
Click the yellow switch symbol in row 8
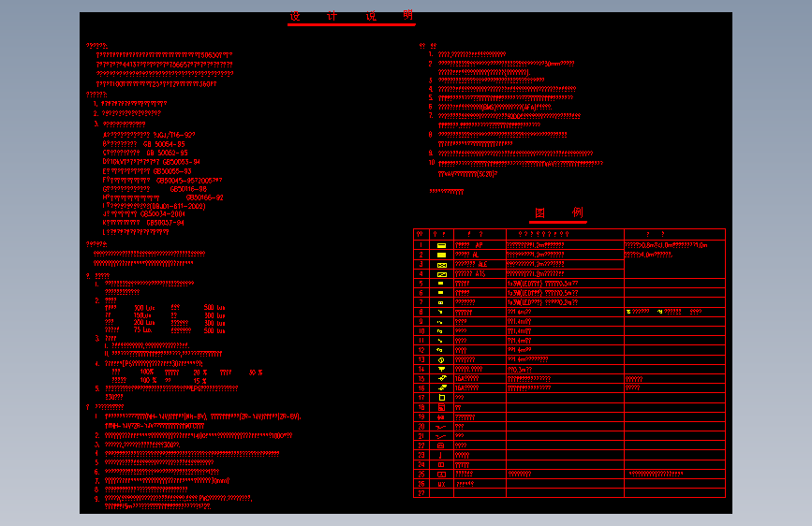coord(440,312)
